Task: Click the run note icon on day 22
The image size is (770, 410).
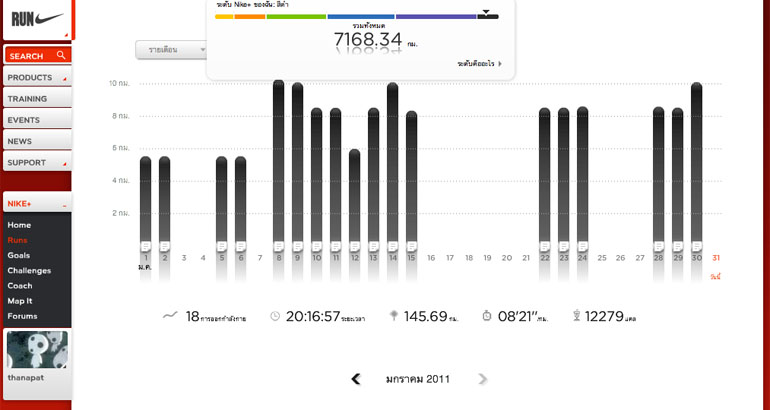Action: tap(545, 246)
